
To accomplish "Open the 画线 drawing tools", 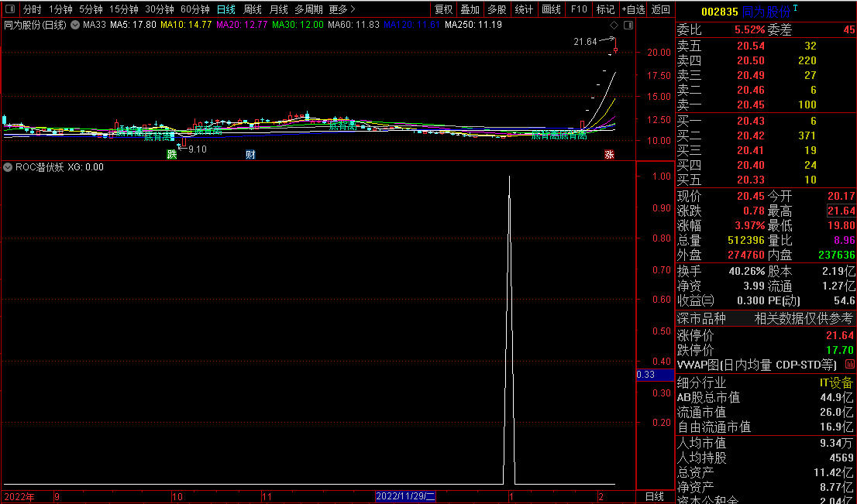I will [552, 9].
